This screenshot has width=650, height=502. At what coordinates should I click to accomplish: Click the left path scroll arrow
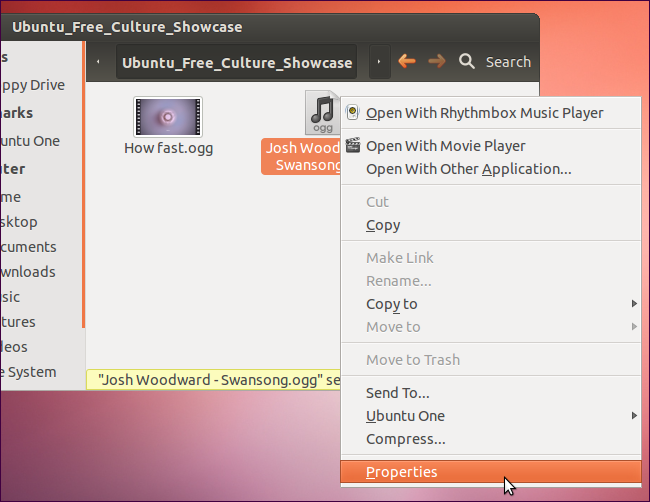(x=98, y=62)
